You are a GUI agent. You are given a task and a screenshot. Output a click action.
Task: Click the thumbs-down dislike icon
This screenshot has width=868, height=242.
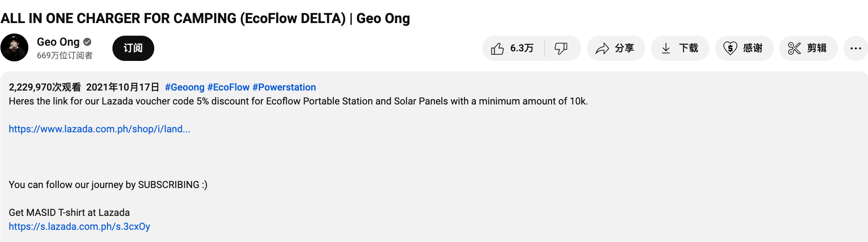(x=561, y=48)
